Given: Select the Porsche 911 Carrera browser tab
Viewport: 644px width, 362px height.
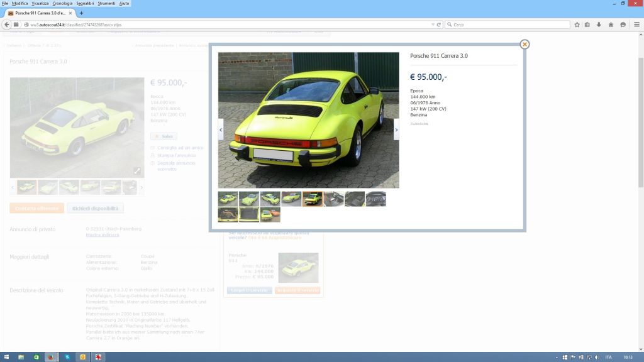Looking at the screenshot, I should (x=40, y=13).
